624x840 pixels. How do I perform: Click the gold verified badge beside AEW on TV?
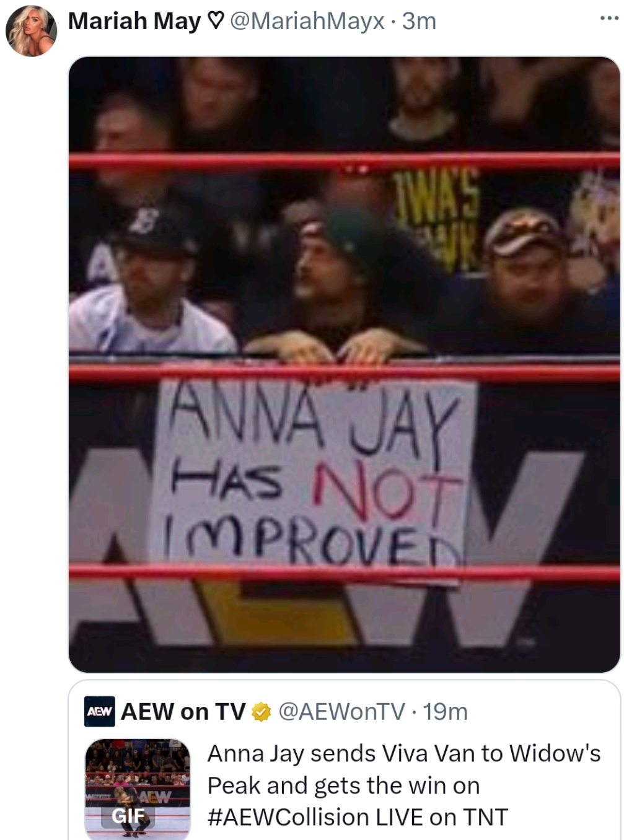261,712
